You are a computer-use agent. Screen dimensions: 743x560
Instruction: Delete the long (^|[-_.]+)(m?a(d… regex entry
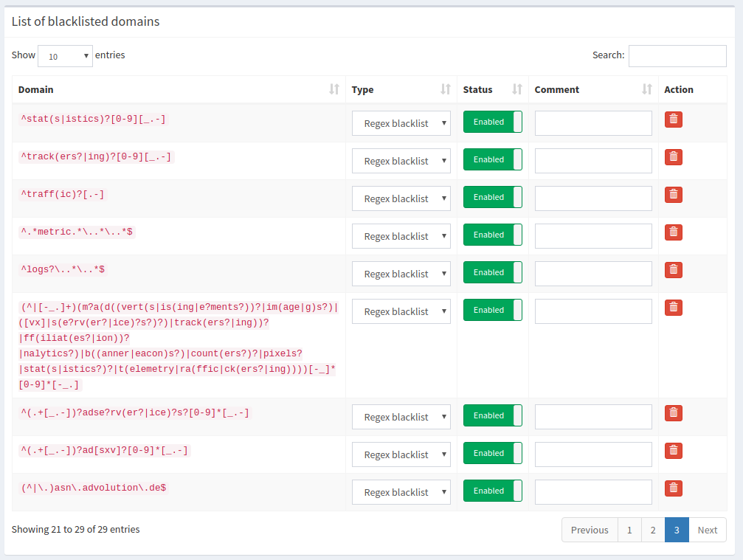[x=674, y=308]
